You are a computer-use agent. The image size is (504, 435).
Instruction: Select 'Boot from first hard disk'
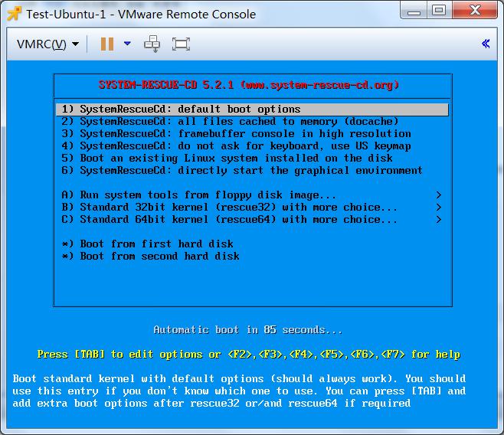click(x=252, y=244)
